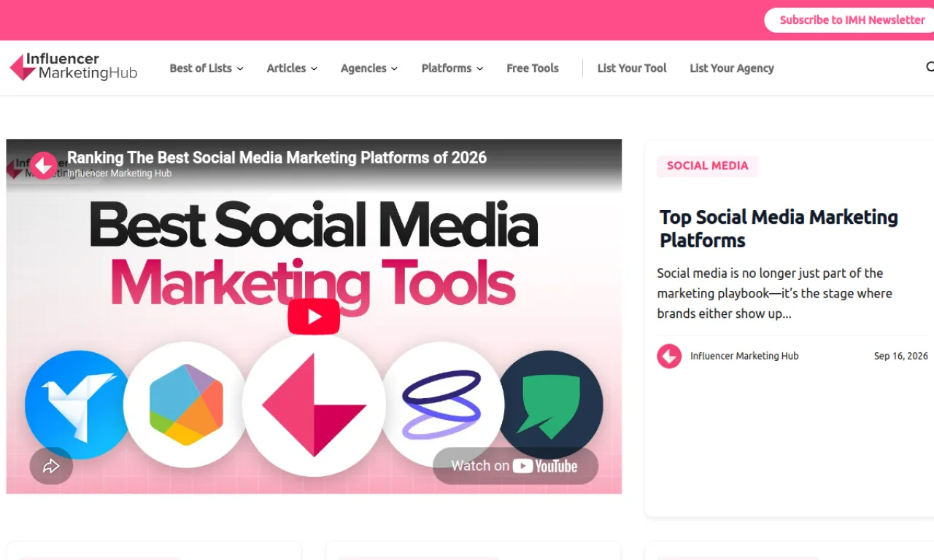
Task: Play the YouTube video
Action: tap(314, 316)
